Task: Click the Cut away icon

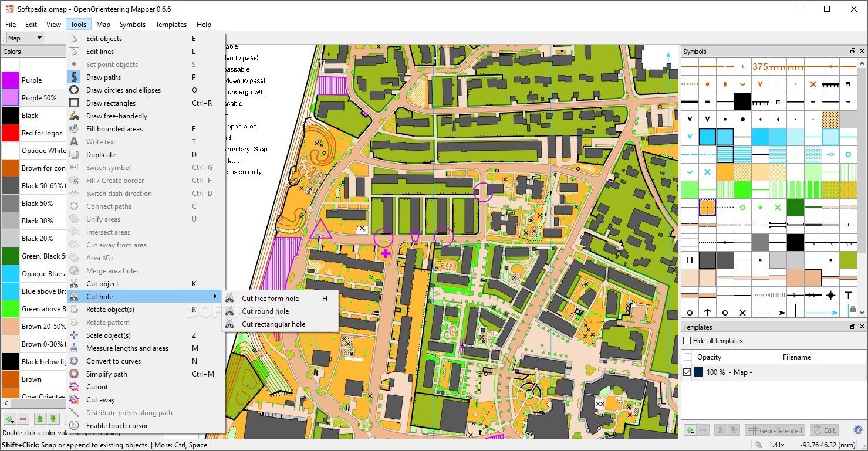Action: pos(74,400)
